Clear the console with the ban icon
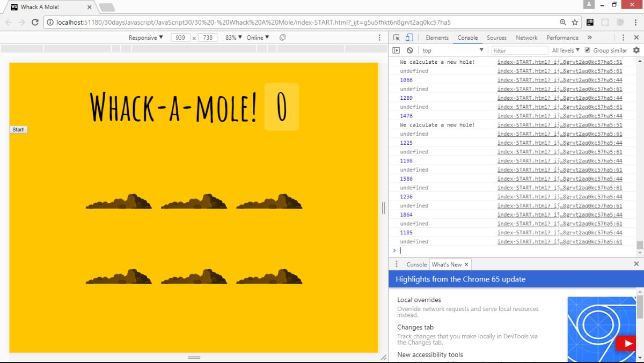Viewport: 644px width, 363px height. coord(410,50)
